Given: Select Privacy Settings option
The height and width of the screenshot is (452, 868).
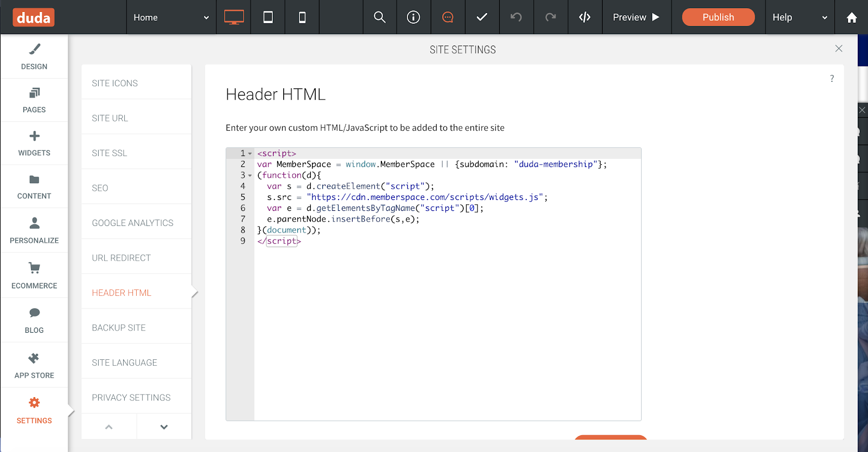Looking at the screenshot, I should coord(136,397).
